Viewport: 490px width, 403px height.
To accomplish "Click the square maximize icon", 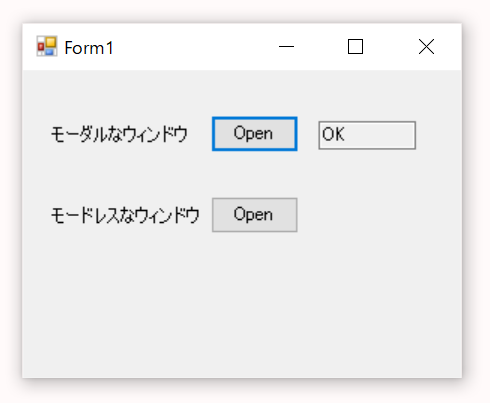I will coord(355,47).
